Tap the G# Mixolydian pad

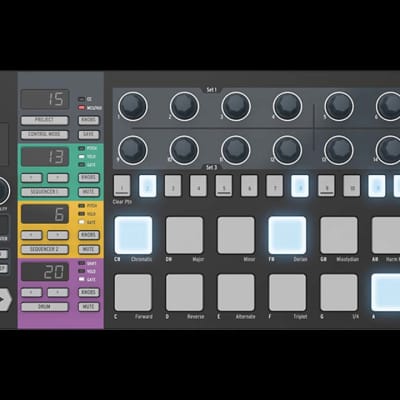click(339, 235)
